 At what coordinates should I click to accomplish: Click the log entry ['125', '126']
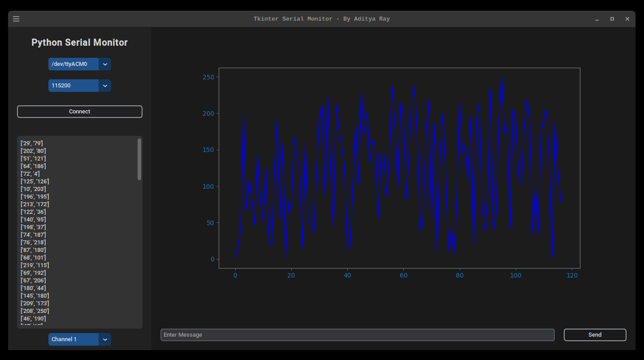click(x=35, y=182)
